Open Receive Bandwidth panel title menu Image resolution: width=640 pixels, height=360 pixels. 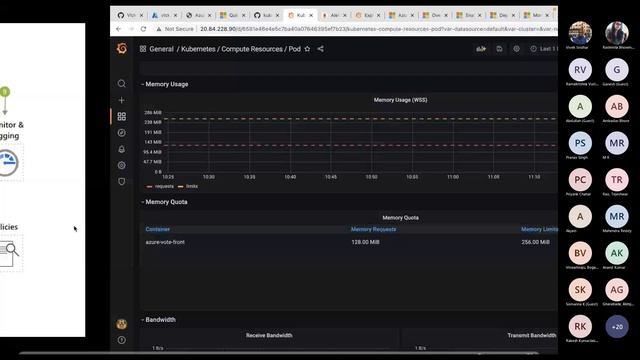(269, 335)
